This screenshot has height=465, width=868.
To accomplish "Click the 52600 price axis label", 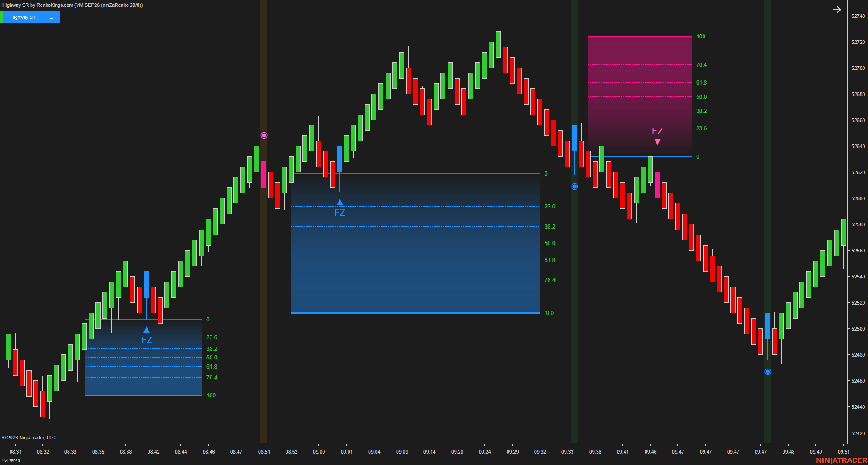I will click(858, 198).
